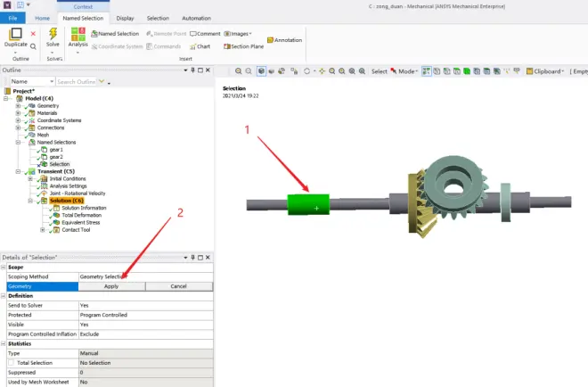Viewport: 588px width, 387px height.
Task: Open the selection Mode dropdown
Action: tap(404, 71)
